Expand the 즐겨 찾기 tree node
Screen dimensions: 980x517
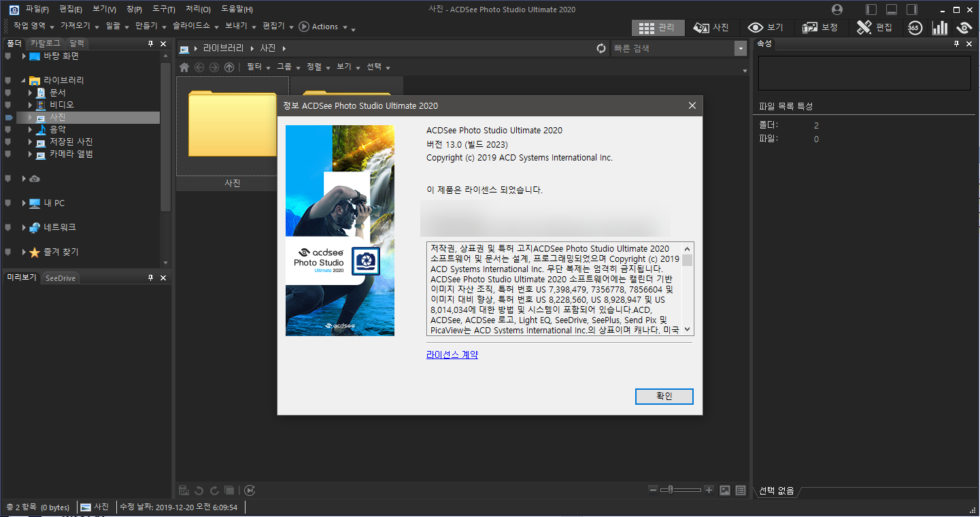[x=23, y=252]
